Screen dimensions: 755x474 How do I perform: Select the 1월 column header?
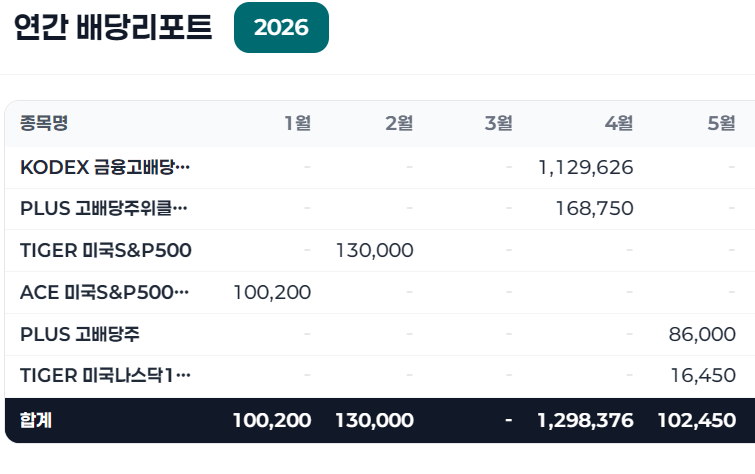click(x=298, y=123)
